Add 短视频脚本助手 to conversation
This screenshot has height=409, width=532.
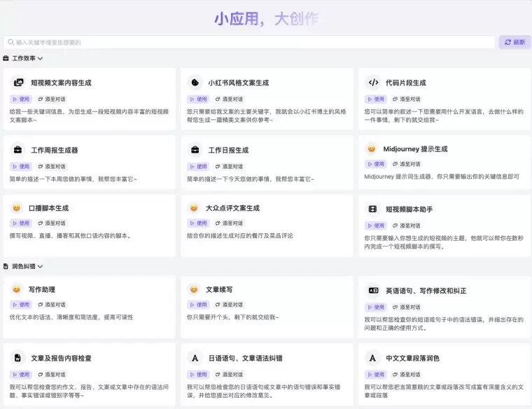pos(407,226)
